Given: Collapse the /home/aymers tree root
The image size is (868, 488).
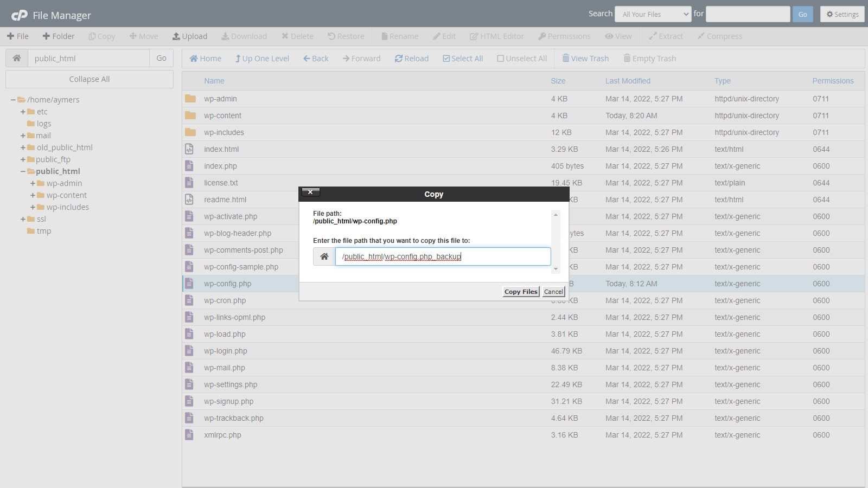Looking at the screenshot, I should click(13, 100).
